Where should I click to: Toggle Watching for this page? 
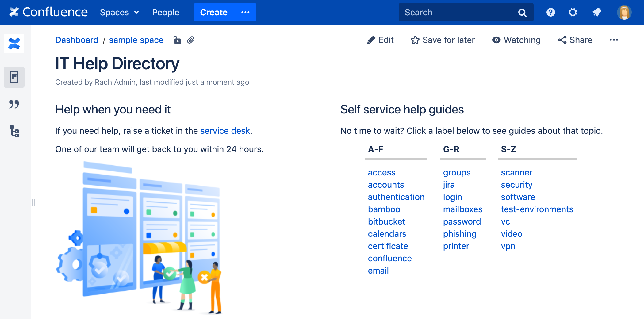coord(516,40)
